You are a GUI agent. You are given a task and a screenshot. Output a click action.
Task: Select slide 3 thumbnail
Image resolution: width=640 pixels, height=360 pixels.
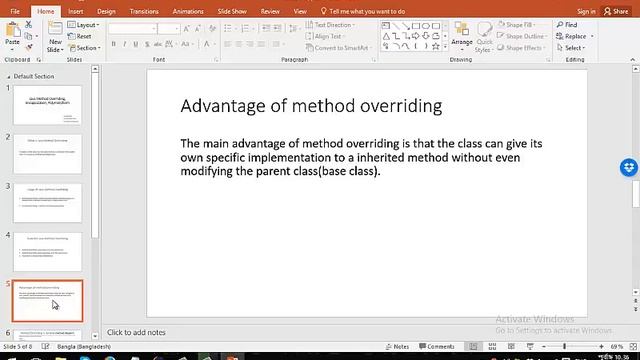[x=47, y=203]
